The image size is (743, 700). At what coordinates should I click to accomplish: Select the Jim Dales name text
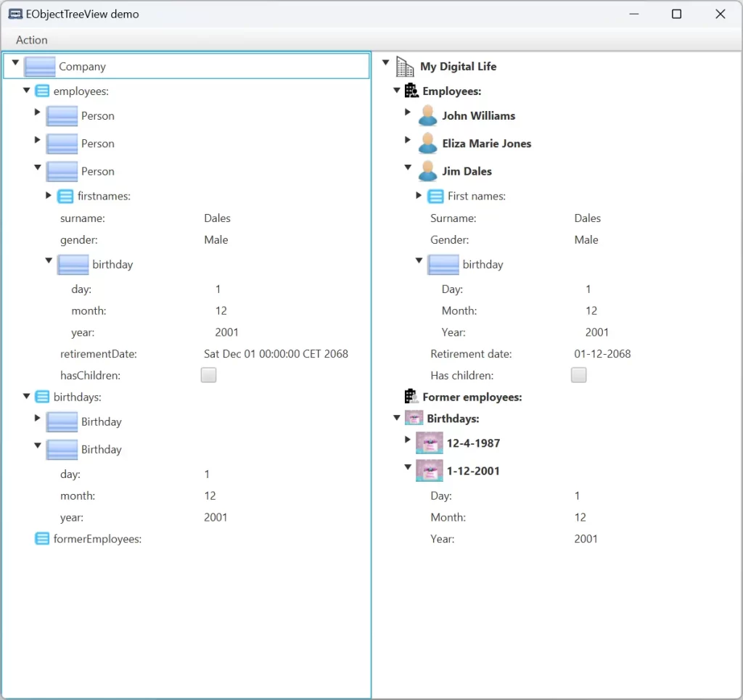(x=467, y=171)
